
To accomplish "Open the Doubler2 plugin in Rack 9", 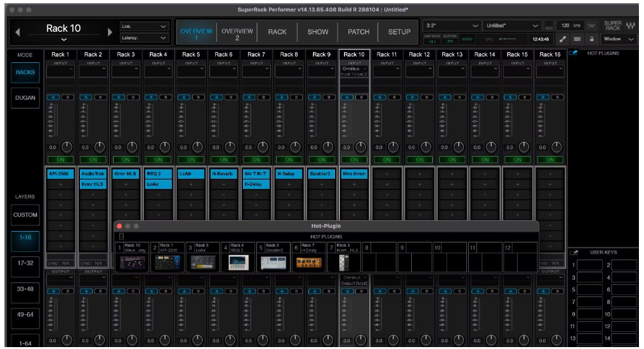I will coord(322,174).
